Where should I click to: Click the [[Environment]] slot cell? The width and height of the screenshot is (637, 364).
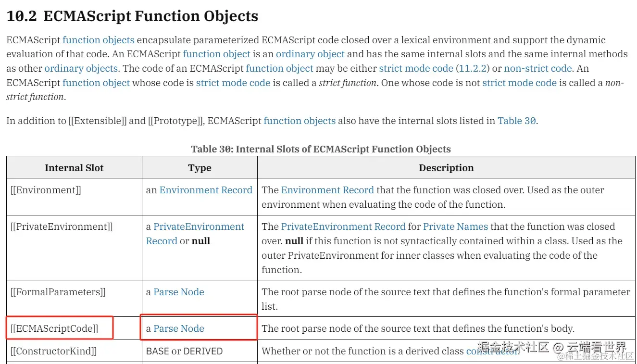click(74, 197)
